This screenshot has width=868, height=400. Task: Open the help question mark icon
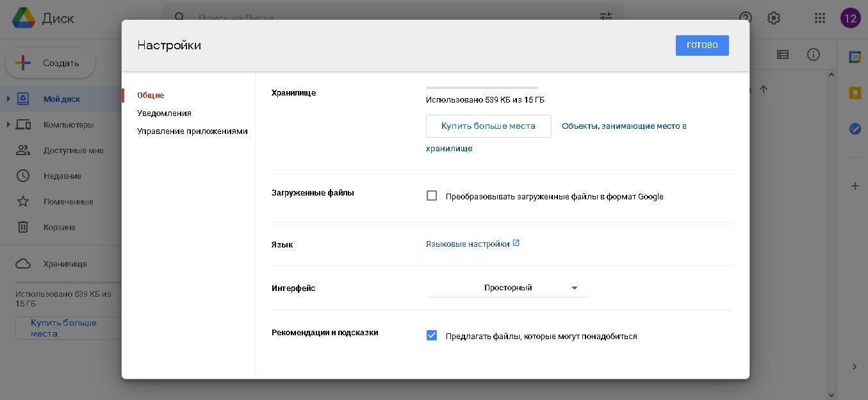click(x=745, y=18)
